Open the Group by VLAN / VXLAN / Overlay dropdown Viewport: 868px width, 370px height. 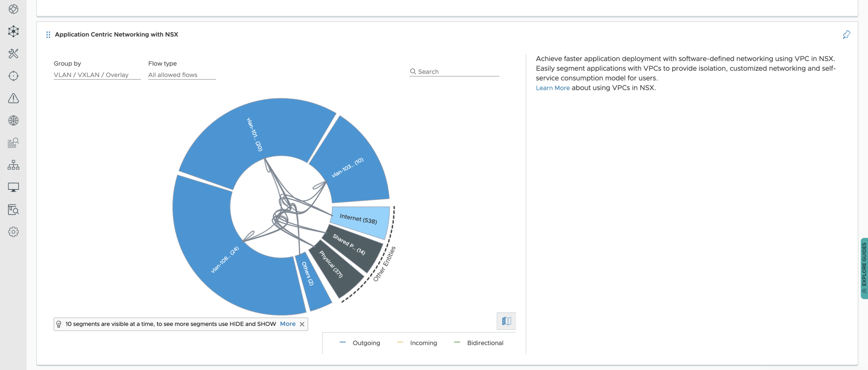[97, 75]
